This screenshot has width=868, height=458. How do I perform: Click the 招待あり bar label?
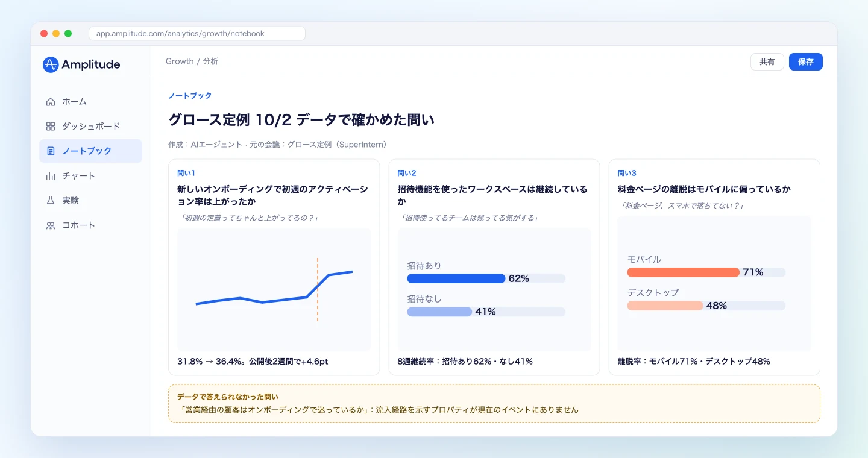(424, 265)
